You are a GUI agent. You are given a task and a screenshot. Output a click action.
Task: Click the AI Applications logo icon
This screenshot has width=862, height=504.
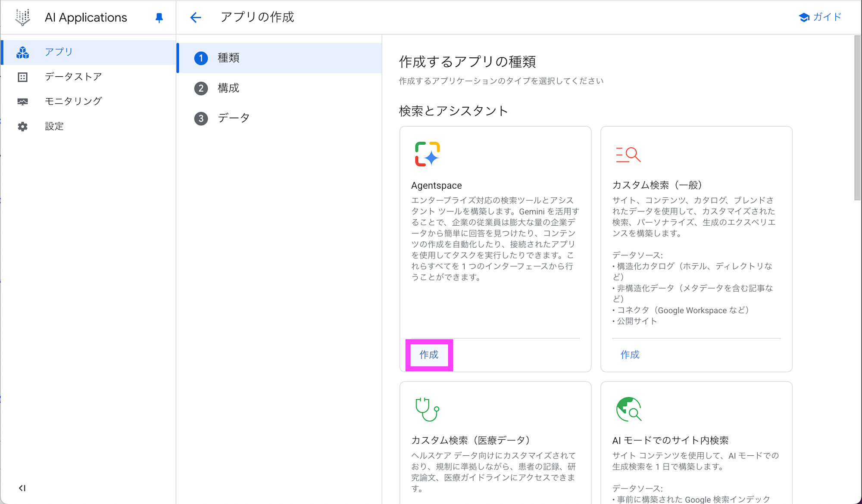23,17
